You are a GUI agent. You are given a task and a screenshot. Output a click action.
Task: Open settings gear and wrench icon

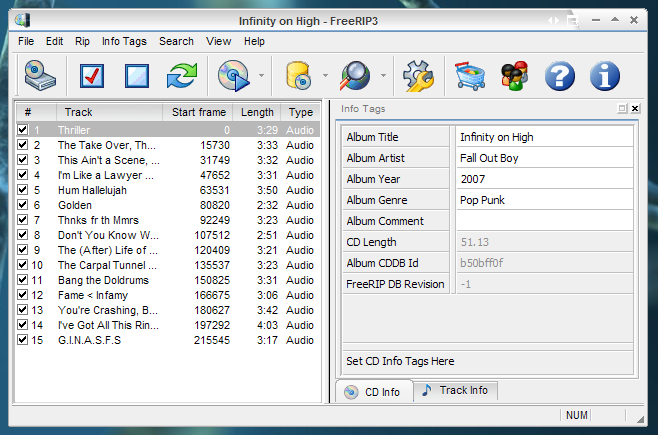click(418, 76)
